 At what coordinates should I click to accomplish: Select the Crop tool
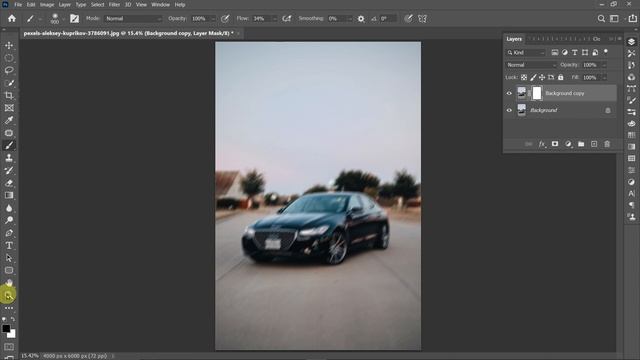coord(9,96)
